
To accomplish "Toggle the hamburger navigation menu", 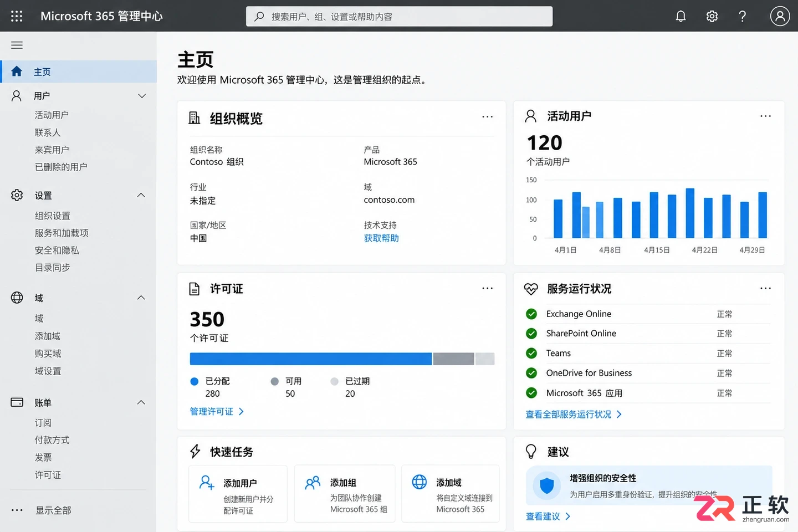I will click(17, 45).
